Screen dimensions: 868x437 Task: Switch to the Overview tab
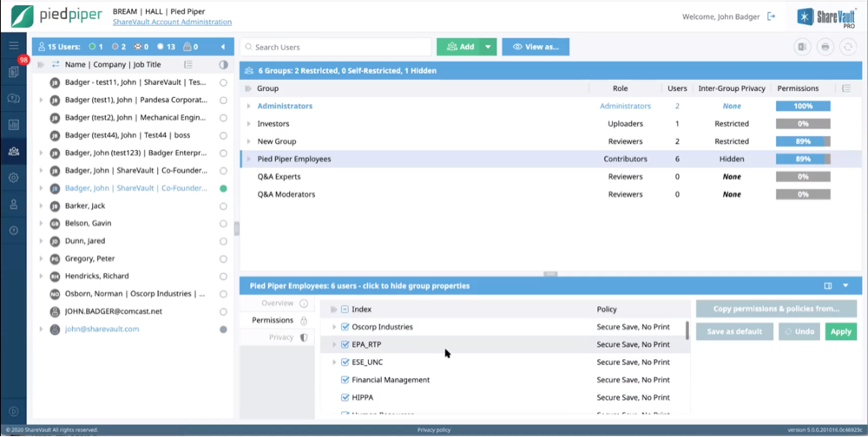pyautogui.click(x=278, y=303)
